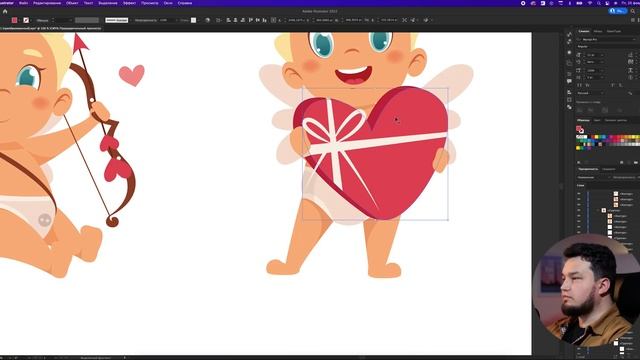Open the stroke style preview dropdown
Viewport: 640px width, 360px height.
point(117,20)
